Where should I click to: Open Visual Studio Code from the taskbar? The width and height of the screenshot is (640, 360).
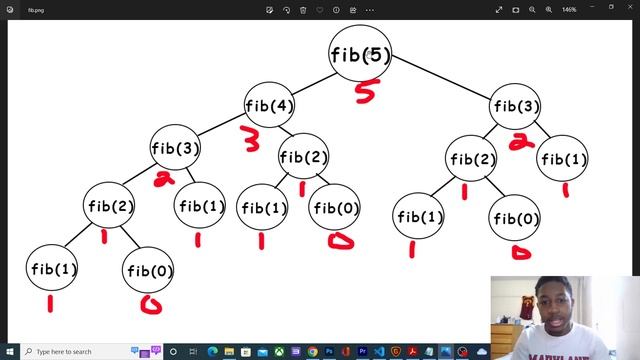pos(379,351)
